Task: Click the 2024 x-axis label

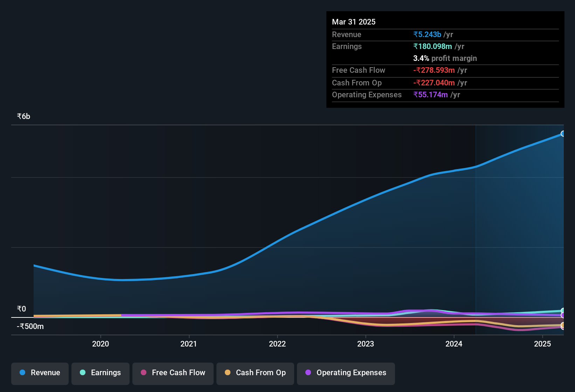Action: (x=454, y=344)
